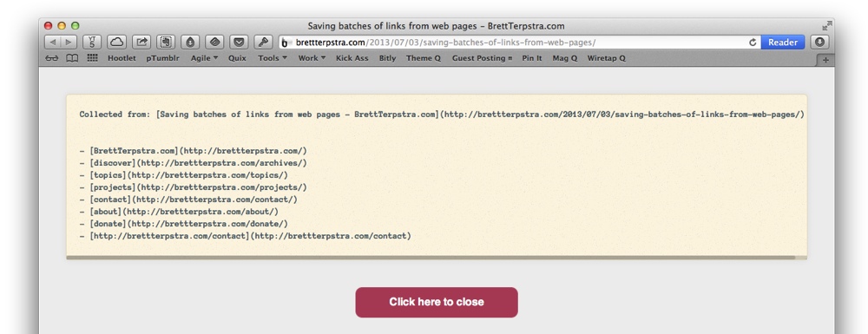Click the YT5 extension toolbar button
This screenshot has width=868, height=334.
point(92,42)
